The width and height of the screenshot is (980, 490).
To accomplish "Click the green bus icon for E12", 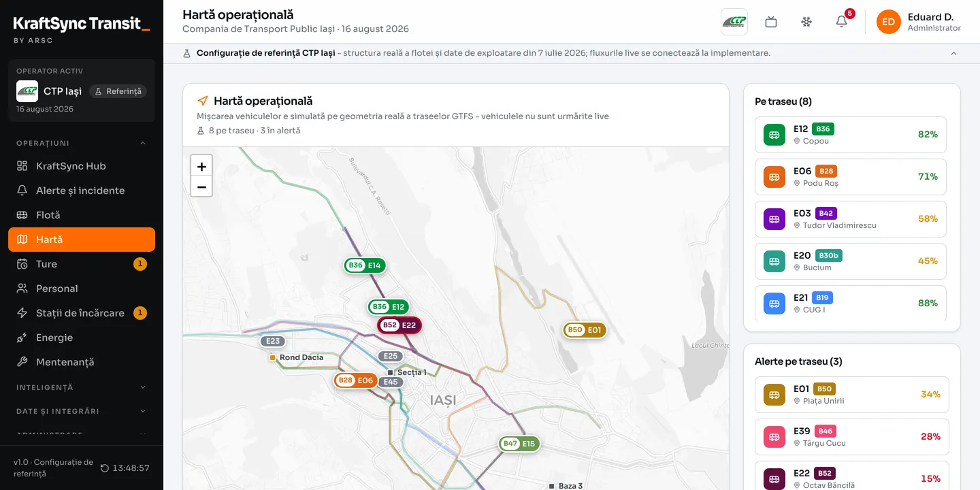I will (774, 135).
